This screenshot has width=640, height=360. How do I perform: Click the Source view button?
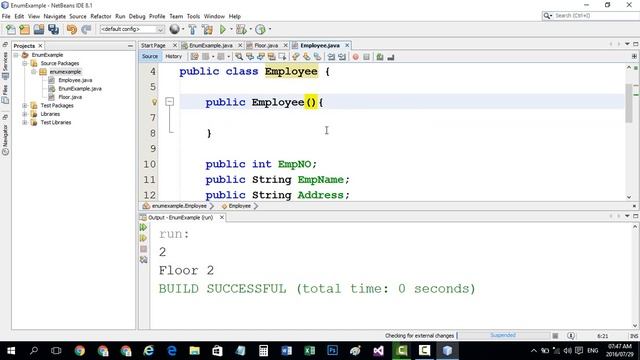coord(150,57)
